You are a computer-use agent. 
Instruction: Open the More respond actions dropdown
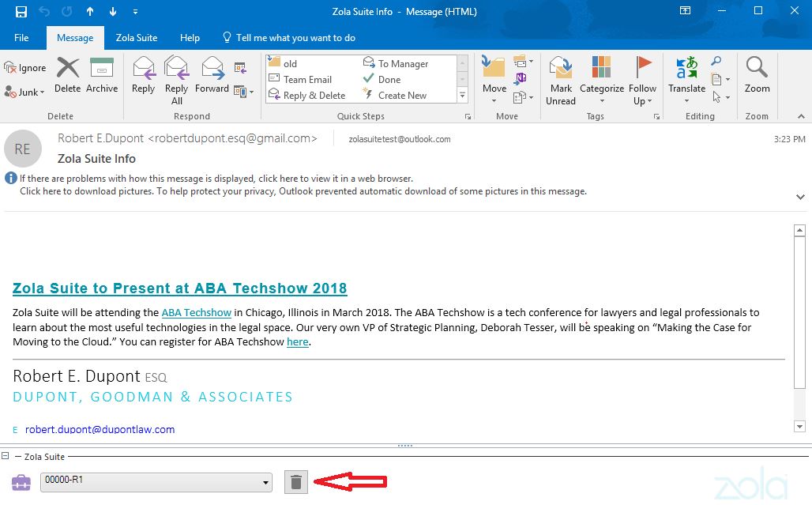243,92
